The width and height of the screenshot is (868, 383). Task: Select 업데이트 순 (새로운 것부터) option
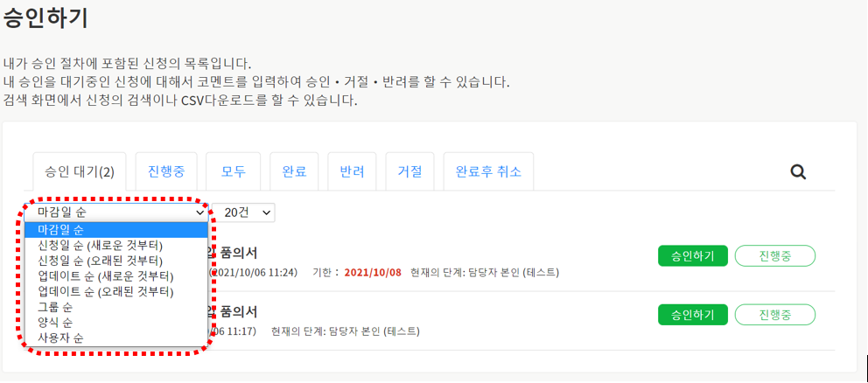click(105, 276)
